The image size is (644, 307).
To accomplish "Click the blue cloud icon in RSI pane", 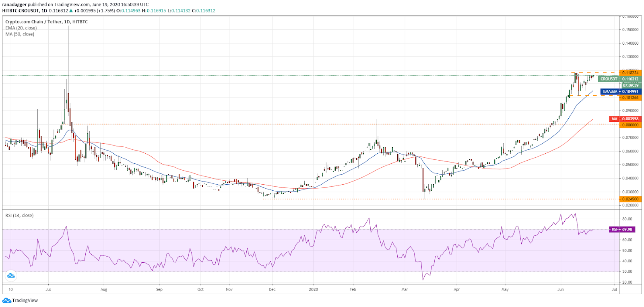I will point(11,276).
